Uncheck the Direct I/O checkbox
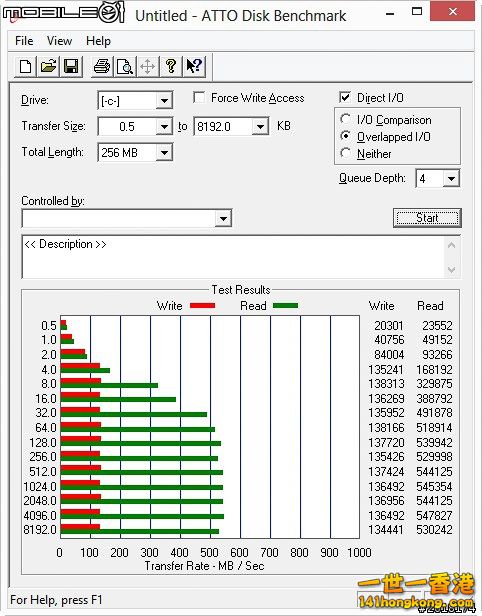The image size is (482, 616). pyautogui.click(x=345, y=97)
